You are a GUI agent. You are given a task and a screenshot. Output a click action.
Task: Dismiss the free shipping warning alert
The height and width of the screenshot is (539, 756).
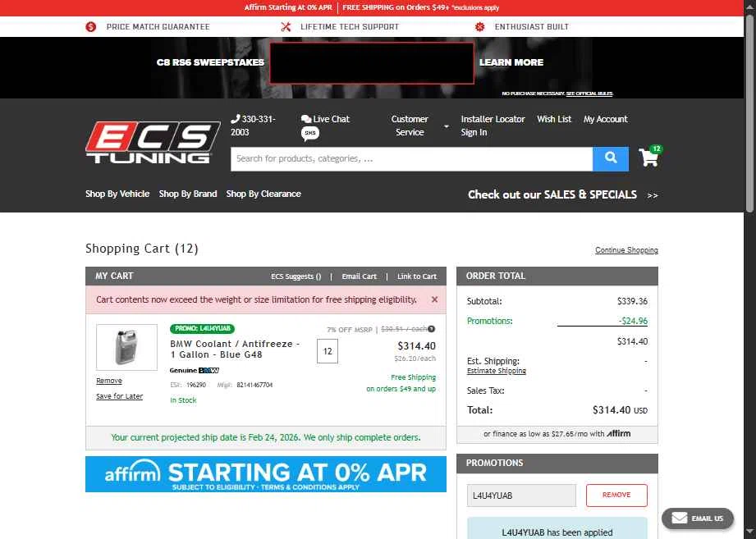click(x=434, y=299)
